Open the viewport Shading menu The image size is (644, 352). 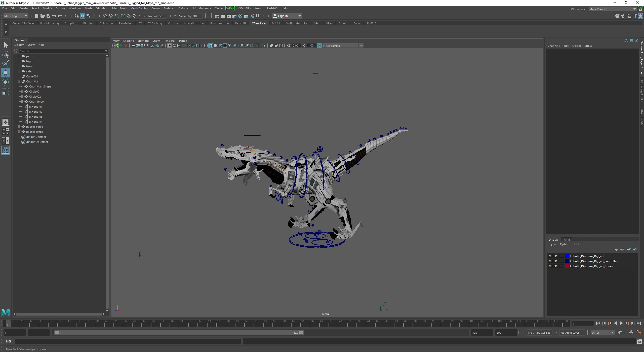tap(128, 41)
